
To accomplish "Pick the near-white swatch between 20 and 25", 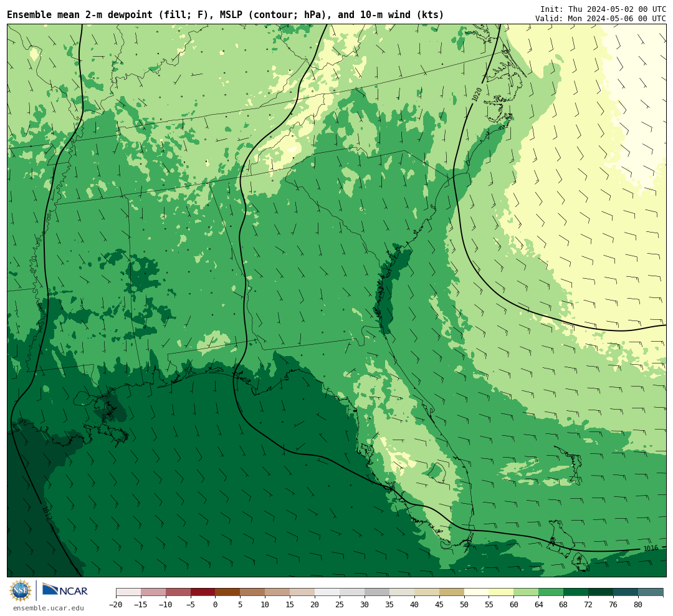I will tap(328, 592).
